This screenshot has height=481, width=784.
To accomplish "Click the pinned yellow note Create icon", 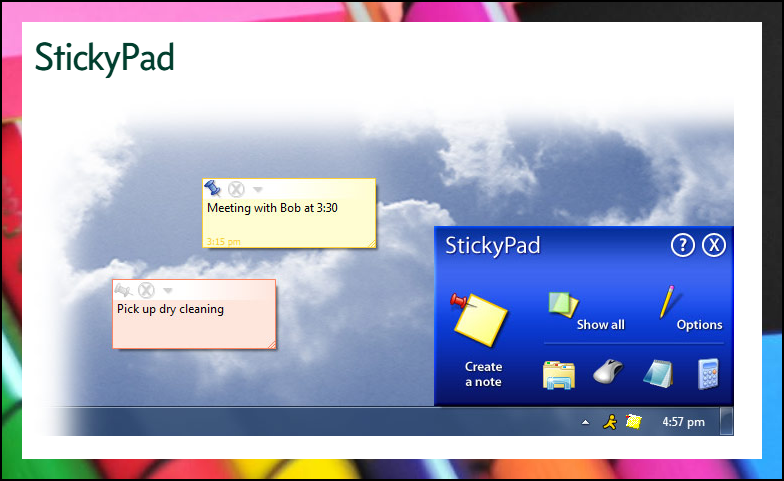I will pyautogui.click(x=478, y=320).
